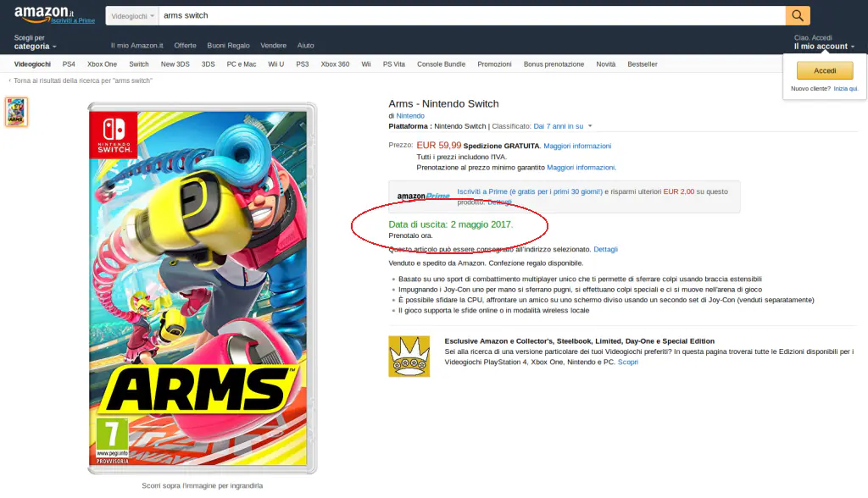Click the gold crown Collector's editions icon
The width and height of the screenshot is (868, 498).
pyautogui.click(x=409, y=357)
